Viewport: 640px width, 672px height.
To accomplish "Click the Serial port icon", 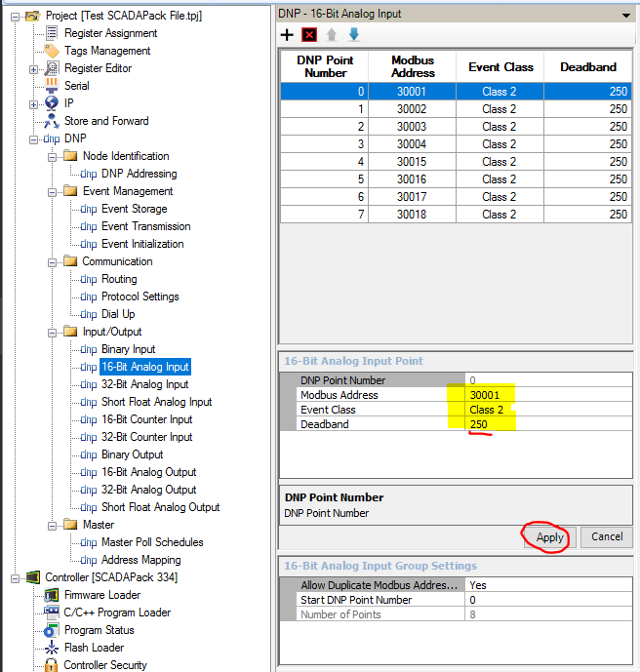I will (52, 86).
